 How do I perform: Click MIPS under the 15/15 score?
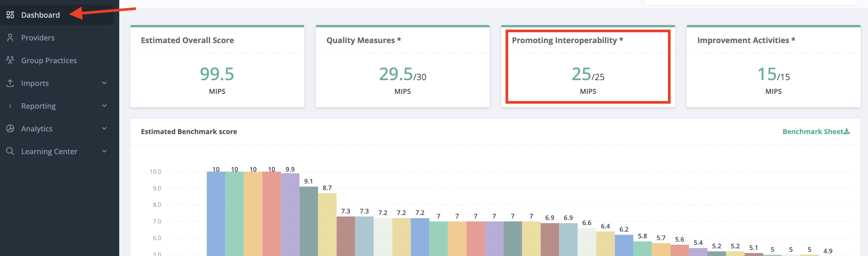(x=774, y=92)
